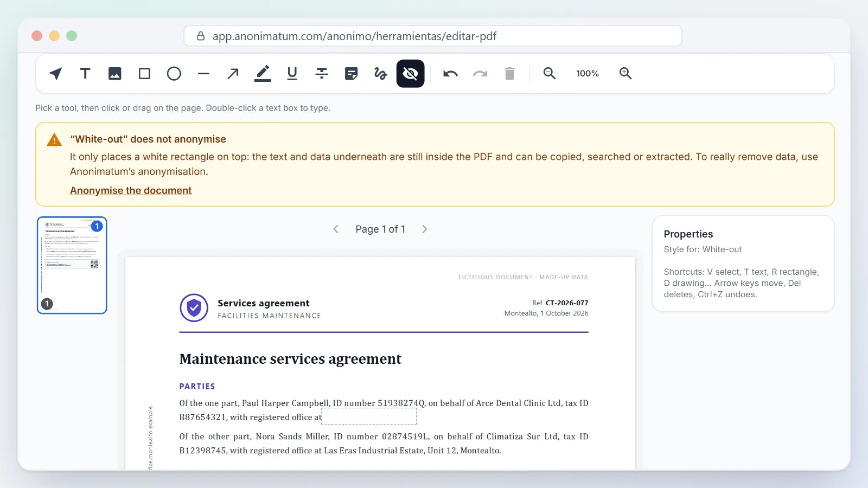
Task: Click the "Maintenance services agreement" heading
Action: (290, 359)
